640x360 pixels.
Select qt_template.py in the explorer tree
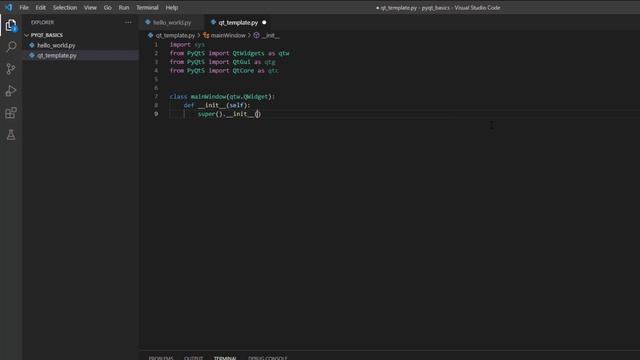(57, 55)
